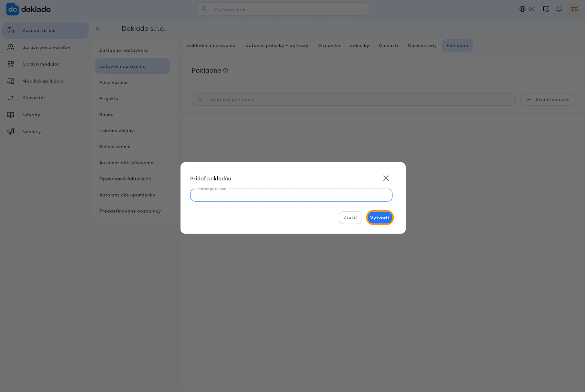Open Účtovné nastavenia in the side menu
Image resolution: width=585 pixels, height=392 pixels.
(132, 66)
